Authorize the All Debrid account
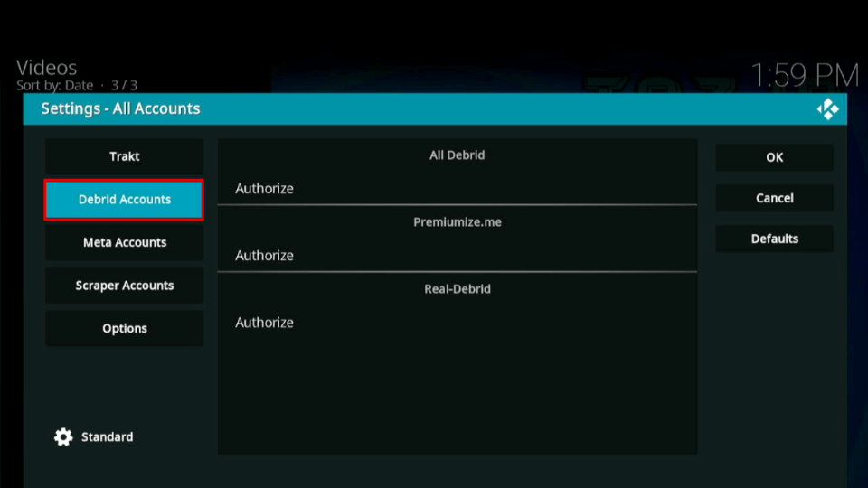This screenshot has height=488, width=868. click(458, 189)
